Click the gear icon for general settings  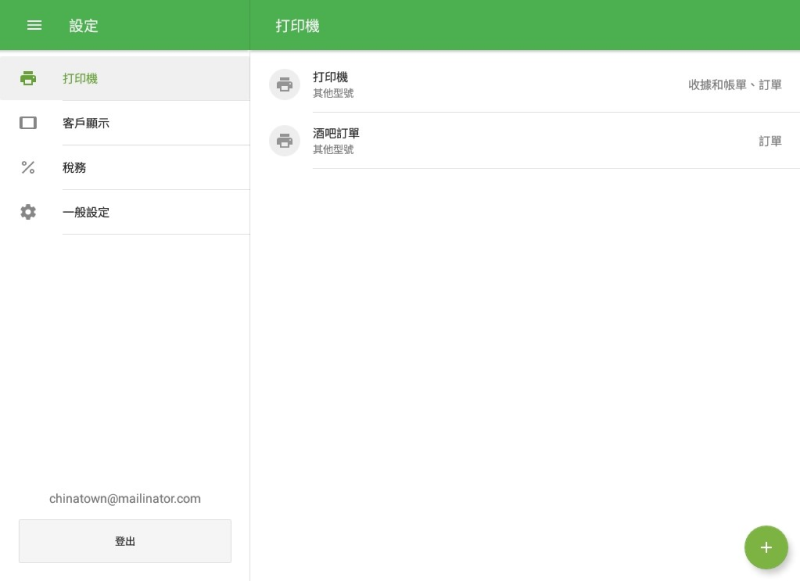tap(28, 212)
